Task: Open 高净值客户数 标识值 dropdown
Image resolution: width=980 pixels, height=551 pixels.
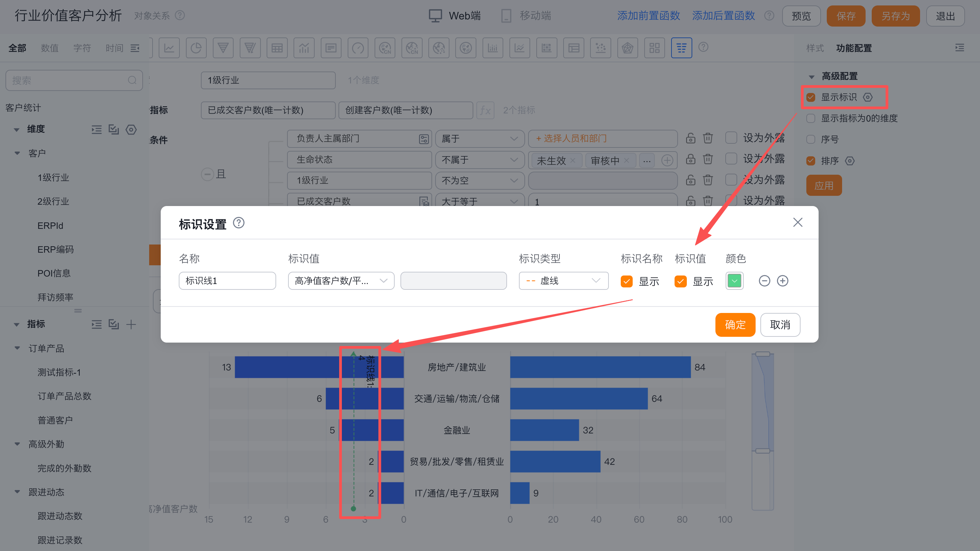Action: tap(341, 281)
